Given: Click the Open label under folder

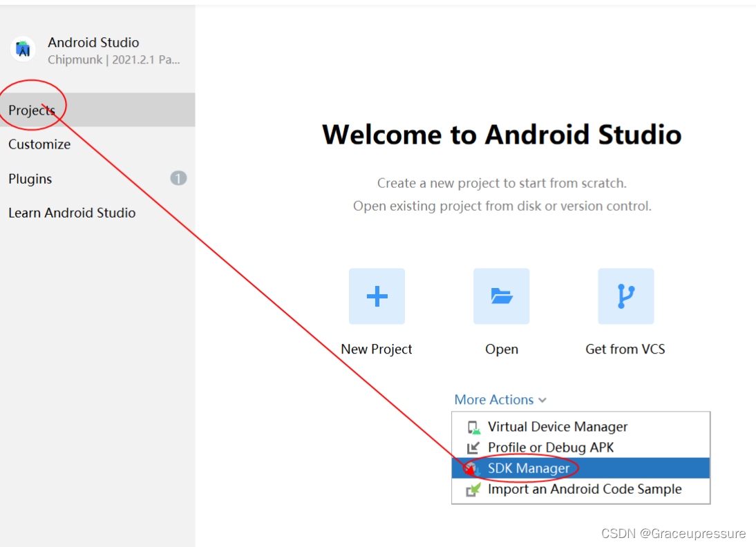Looking at the screenshot, I should tap(502, 349).
